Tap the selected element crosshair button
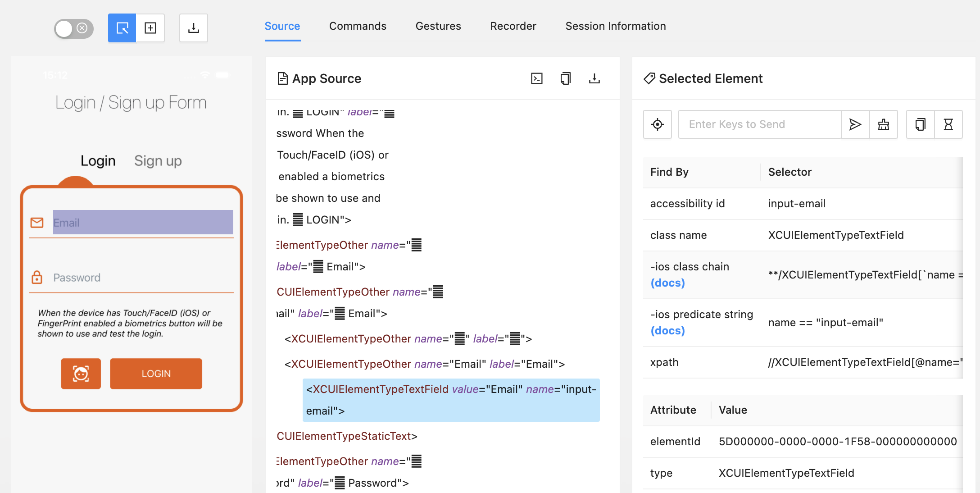This screenshot has width=980, height=493. (x=658, y=124)
